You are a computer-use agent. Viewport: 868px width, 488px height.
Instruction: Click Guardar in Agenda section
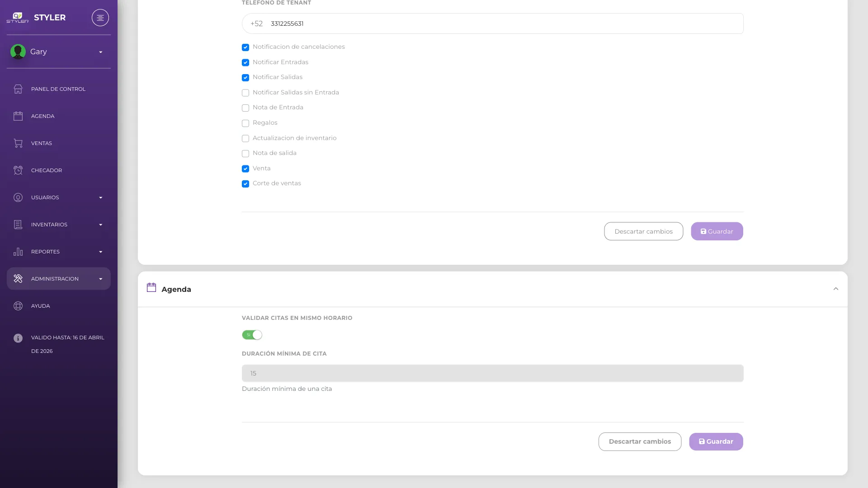click(x=716, y=441)
